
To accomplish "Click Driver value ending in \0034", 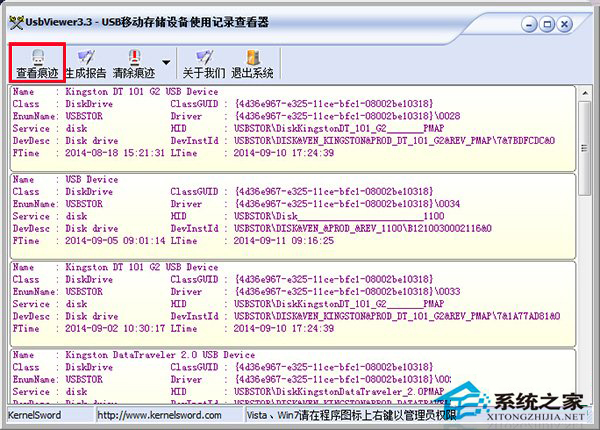I will tap(347, 204).
